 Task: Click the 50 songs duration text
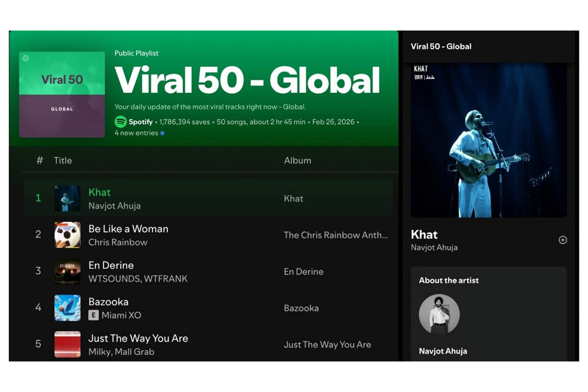(x=261, y=122)
